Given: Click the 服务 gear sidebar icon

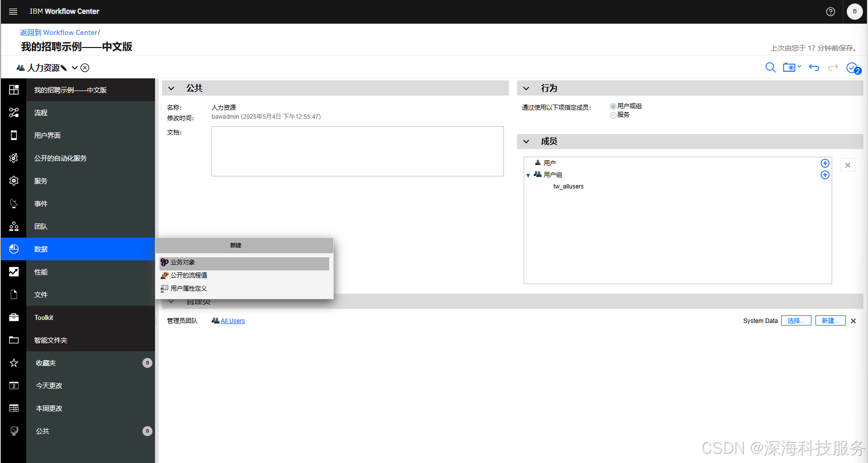Looking at the screenshot, I should [14, 180].
